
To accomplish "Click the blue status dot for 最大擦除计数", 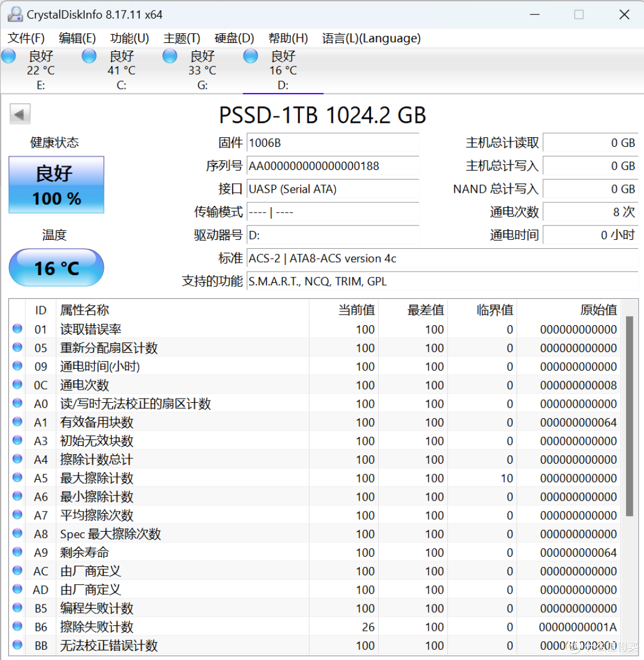I will 17,477.
